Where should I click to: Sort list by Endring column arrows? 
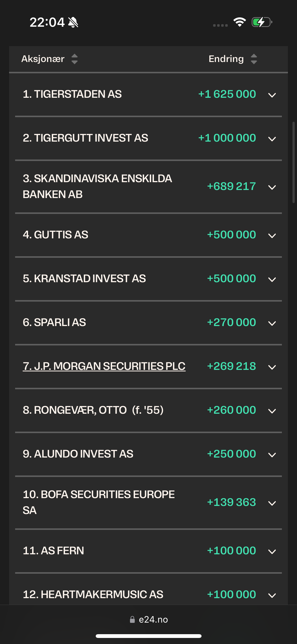coord(254,59)
